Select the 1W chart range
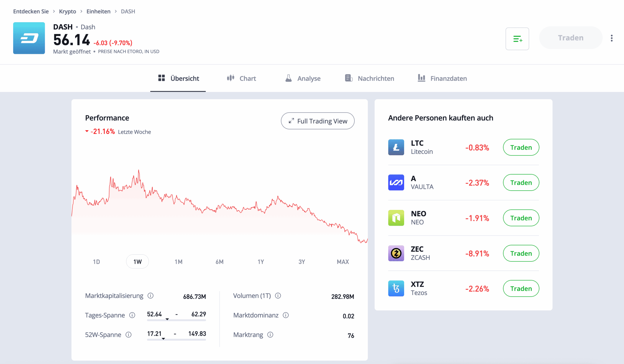This screenshot has height=364, width=624. pyautogui.click(x=137, y=262)
